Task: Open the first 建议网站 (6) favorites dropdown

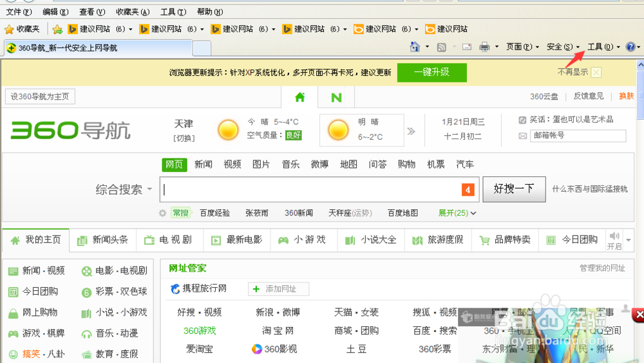Action: (100, 29)
